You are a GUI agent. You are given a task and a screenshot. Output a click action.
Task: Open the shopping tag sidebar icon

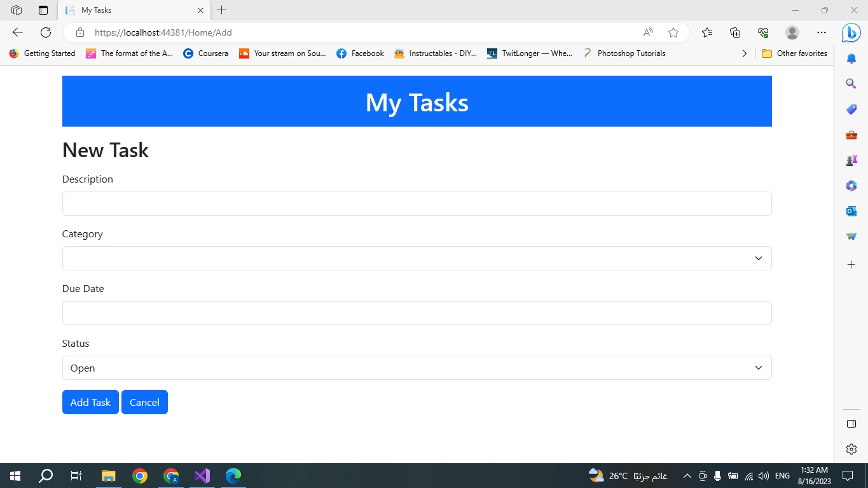coord(851,109)
